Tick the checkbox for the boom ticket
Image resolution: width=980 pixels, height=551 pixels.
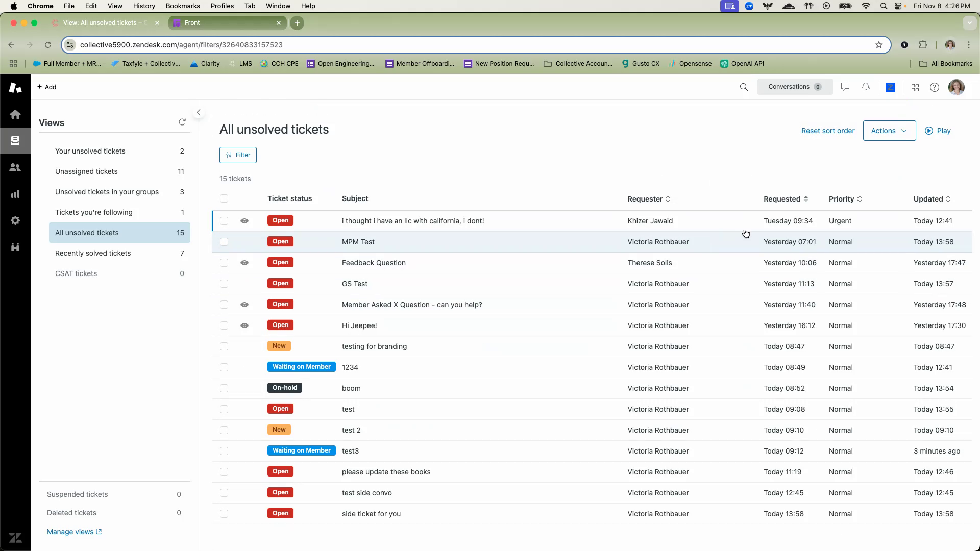pos(224,388)
